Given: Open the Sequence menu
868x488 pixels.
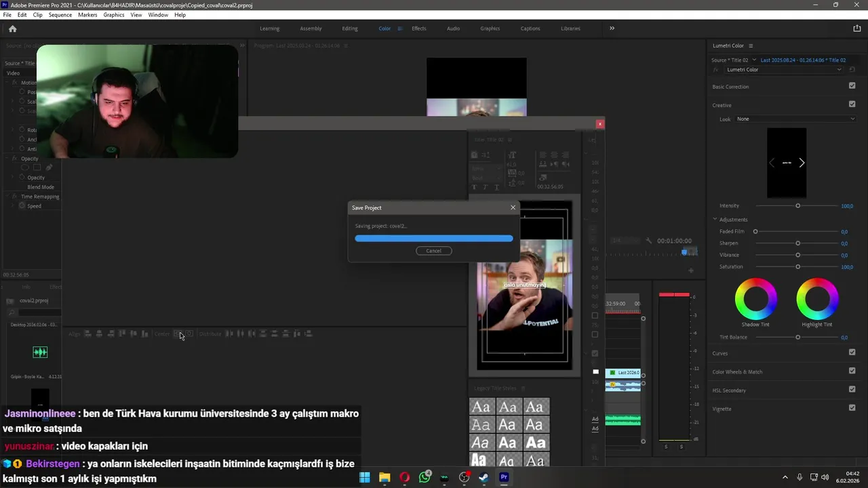Looking at the screenshot, I should (60, 15).
